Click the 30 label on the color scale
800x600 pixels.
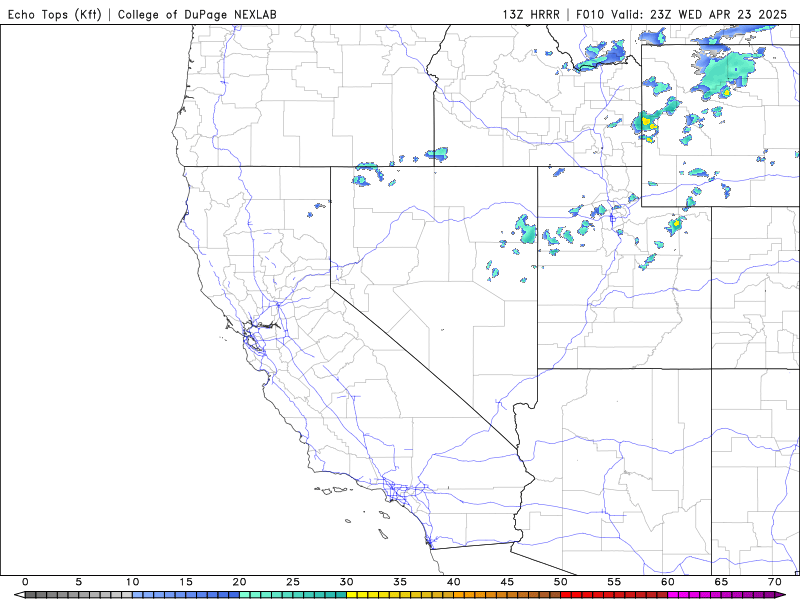[346, 582]
